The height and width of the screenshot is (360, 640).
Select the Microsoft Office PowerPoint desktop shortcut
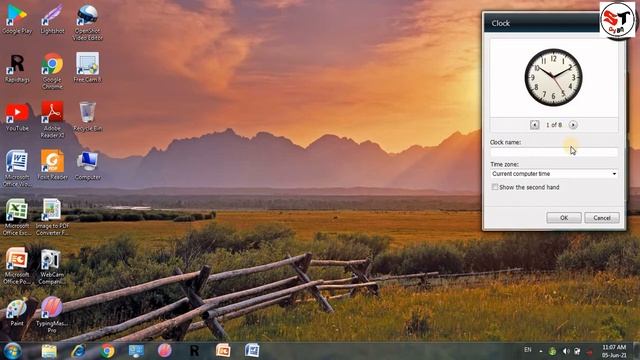click(x=17, y=266)
